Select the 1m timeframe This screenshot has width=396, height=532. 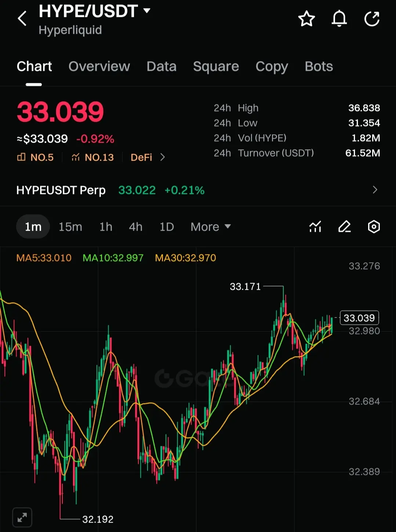coord(33,227)
